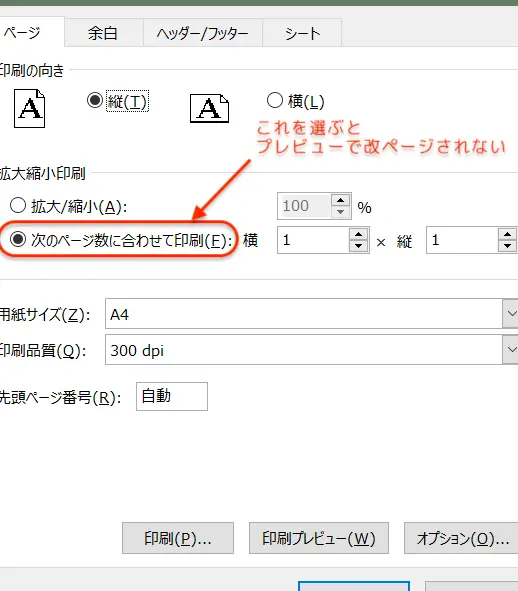Click the 先頭ページ番号 input field
This screenshot has height=591, width=518.
[172, 396]
